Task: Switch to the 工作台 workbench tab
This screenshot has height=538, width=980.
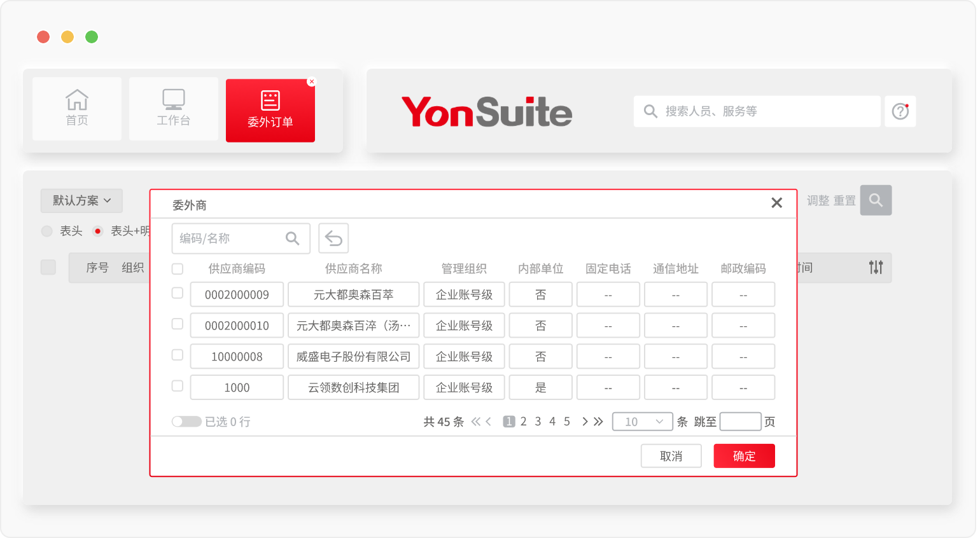Action: (x=174, y=109)
